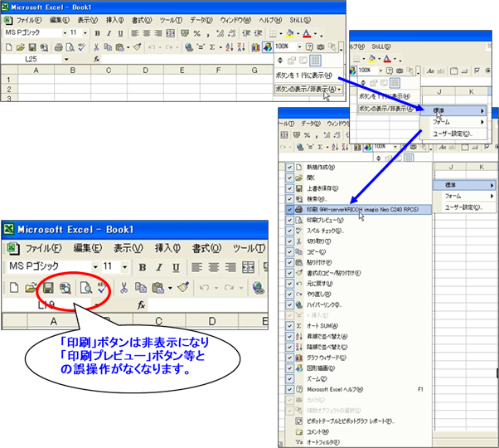Open the StiLL(S) menu in top-left Excel window
The image size is (499, 448).
(300, 20)
